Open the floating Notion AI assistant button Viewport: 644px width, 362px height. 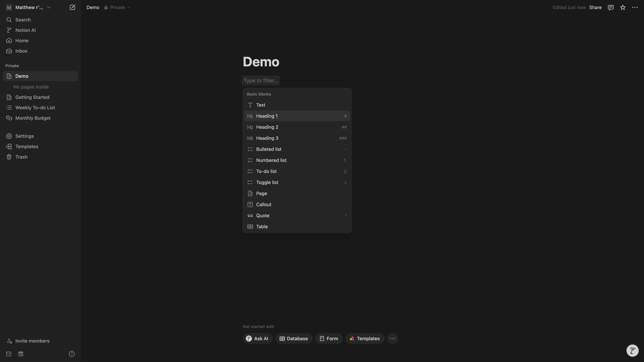coord(632,350)
